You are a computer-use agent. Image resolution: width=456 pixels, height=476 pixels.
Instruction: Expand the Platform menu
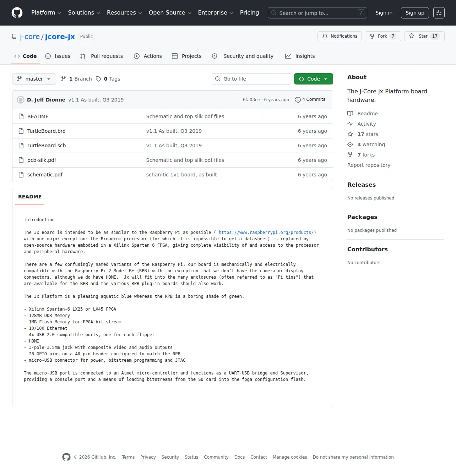coord(46,13)
